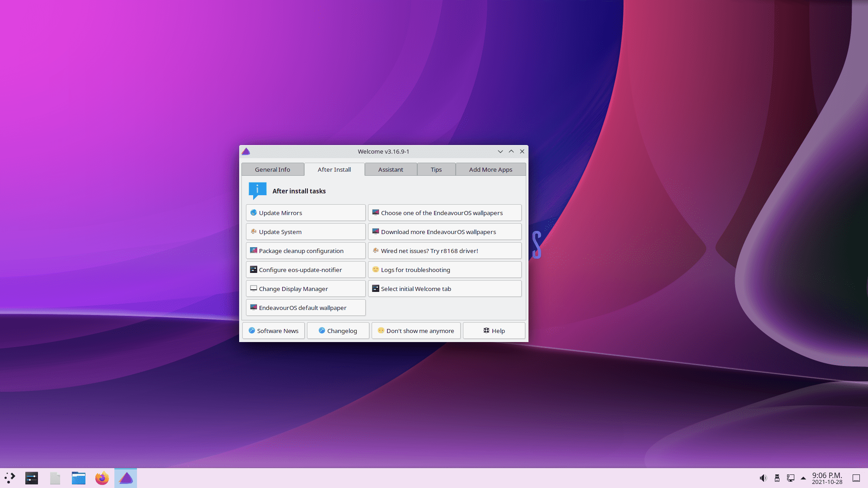Click the EndeavourOS logo in title bar

tap(246, 151)
